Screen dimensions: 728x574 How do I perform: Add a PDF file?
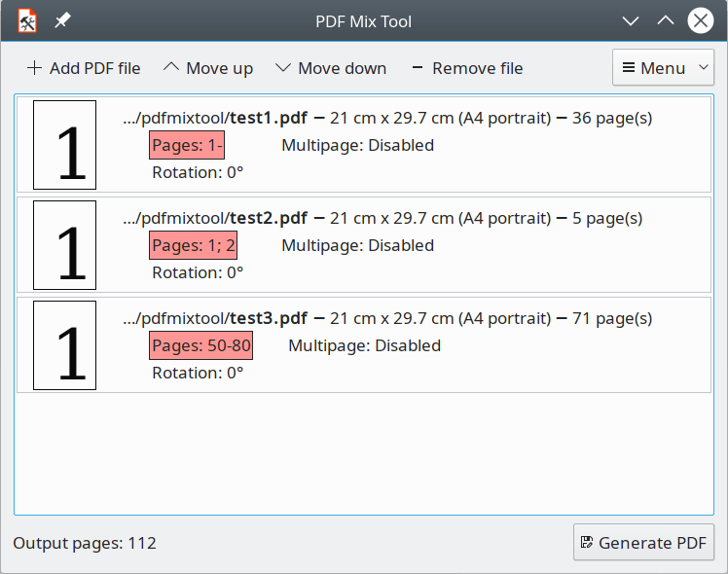point(84,68)
